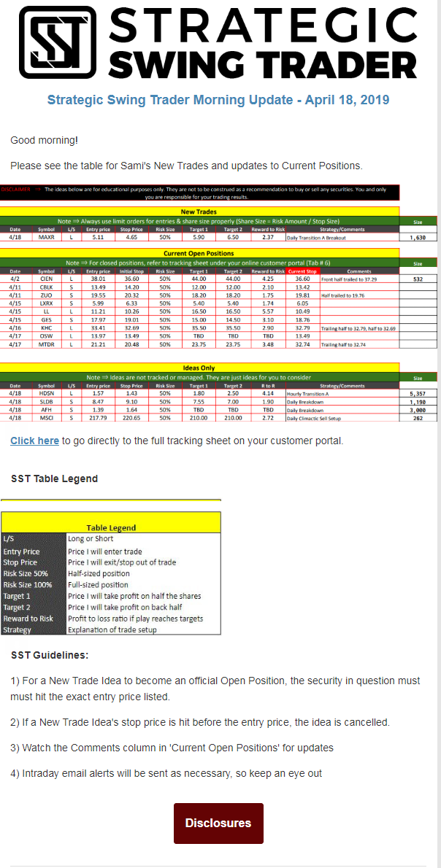Click the MAXR symbol in New Trades
This screenshot has width=441, height=868.
[x=46, y=237]
